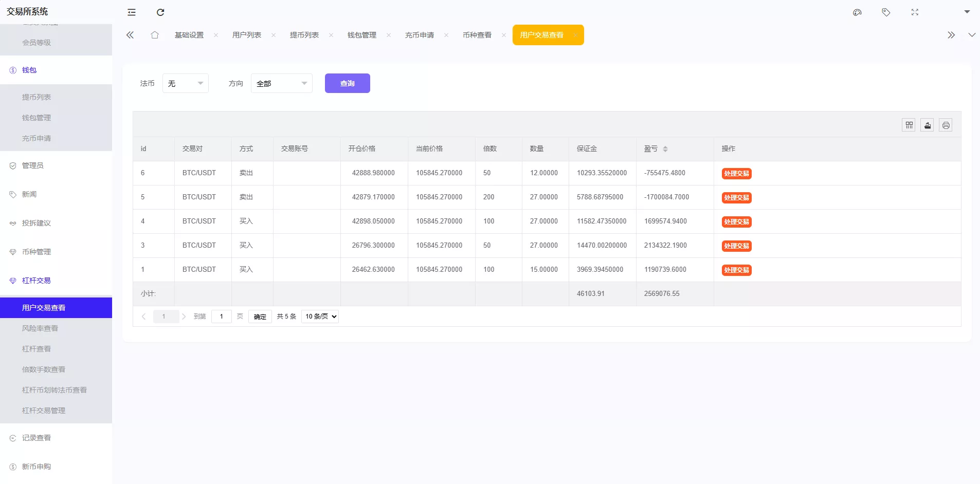Export table data using export icon
The image size is (980, 484).
(x=928, y=125)
